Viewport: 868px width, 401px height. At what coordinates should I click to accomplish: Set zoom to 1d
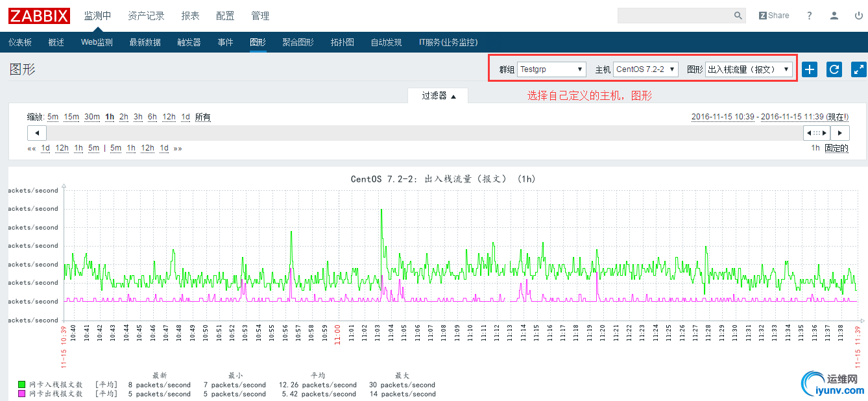tap(186, 117)
